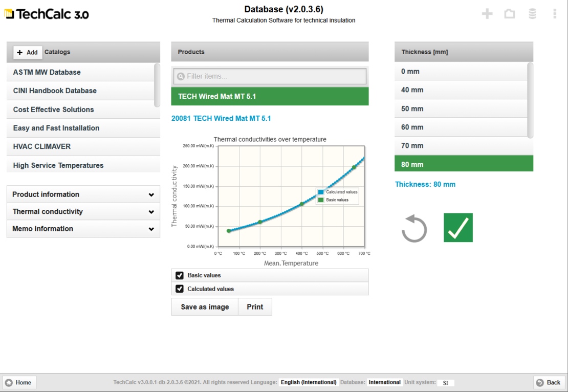Open the folder icon in top header
Viewport: 568px width, 392px height.
tap(509, 14)
